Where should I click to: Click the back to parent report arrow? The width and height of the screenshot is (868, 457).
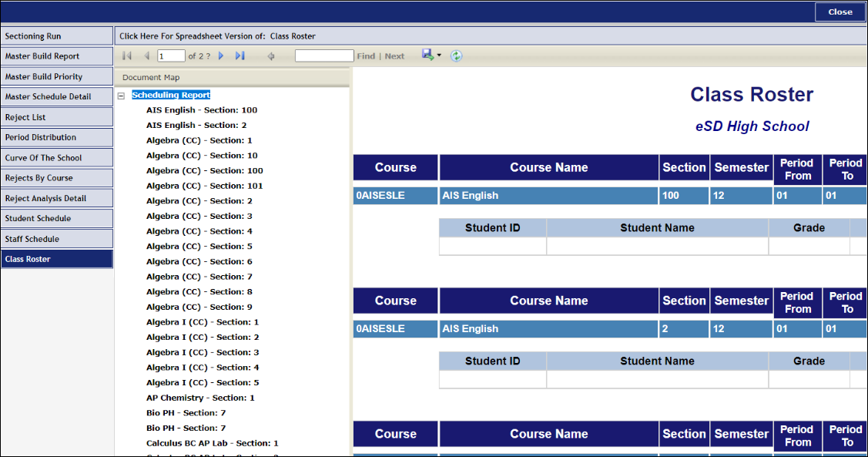[x=270, y=56]
